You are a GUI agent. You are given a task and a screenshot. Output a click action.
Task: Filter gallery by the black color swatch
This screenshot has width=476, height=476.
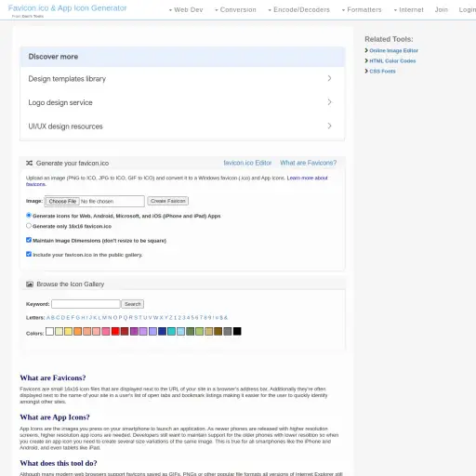(x=237, y=332)
